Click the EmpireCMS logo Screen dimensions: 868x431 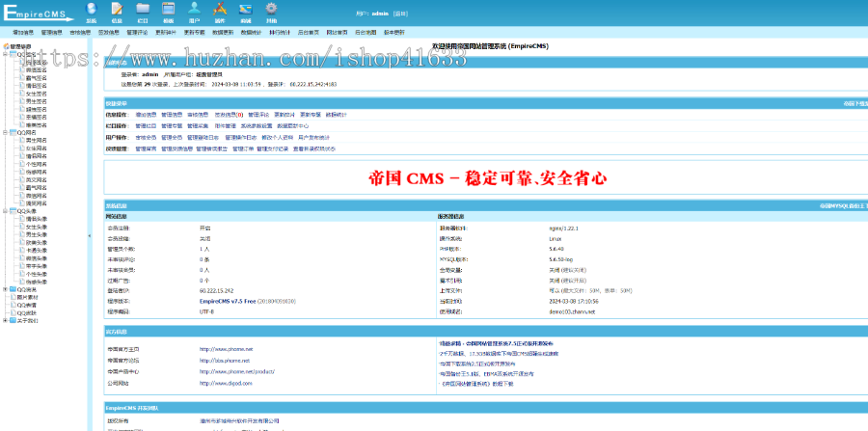(x=38, y=13)
